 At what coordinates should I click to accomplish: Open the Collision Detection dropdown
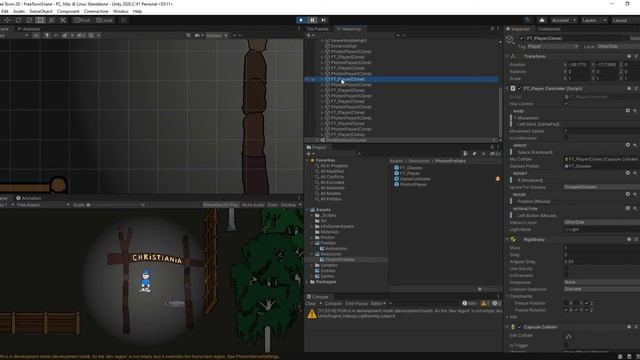(x=602, y=289)
